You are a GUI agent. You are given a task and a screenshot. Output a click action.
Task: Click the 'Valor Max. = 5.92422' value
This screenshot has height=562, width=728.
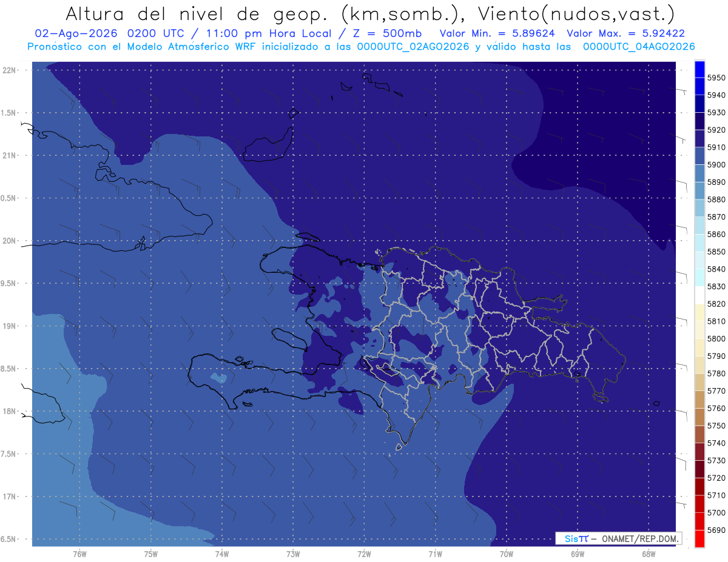tap(625, 34)
